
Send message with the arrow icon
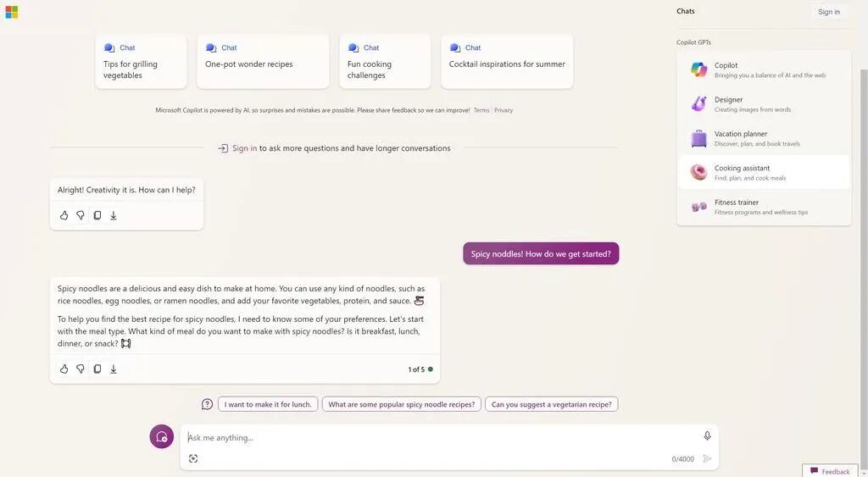[707, 458]
